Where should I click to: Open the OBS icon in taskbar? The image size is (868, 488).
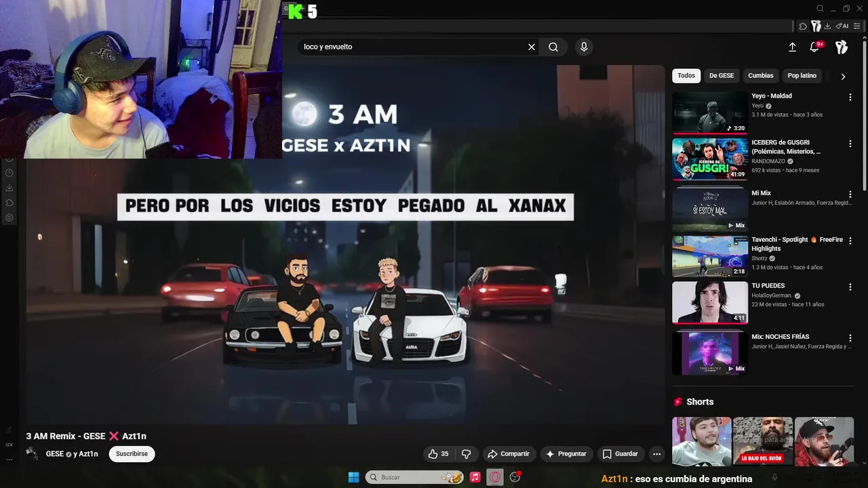tap(515, 477)
